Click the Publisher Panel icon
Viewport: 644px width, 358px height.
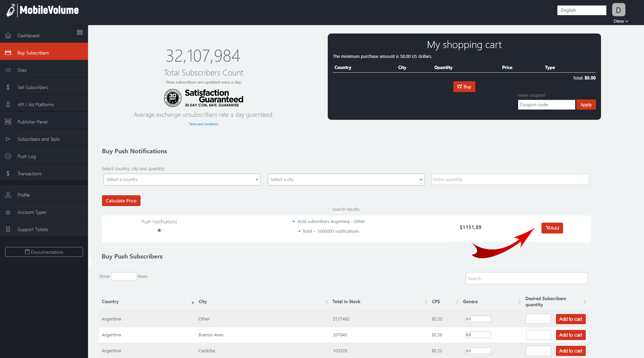(8, 122)
